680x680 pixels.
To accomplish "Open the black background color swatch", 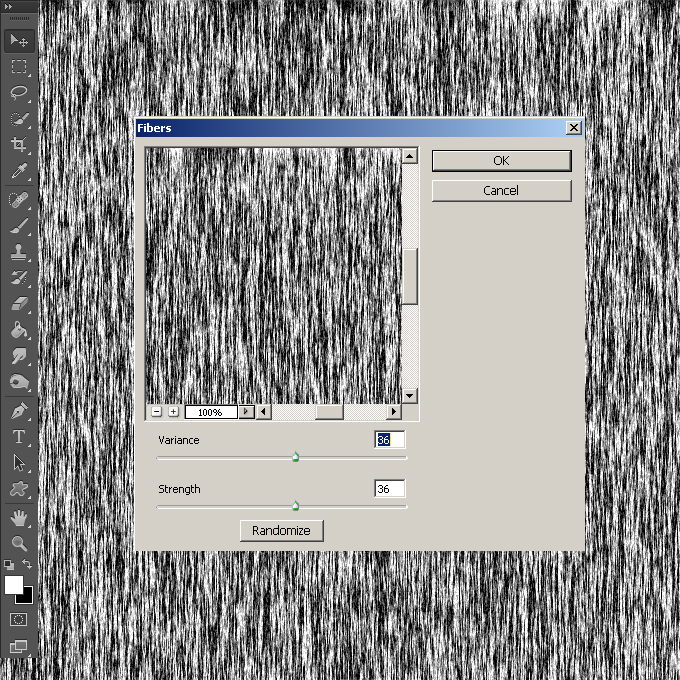I will (27, 598).
